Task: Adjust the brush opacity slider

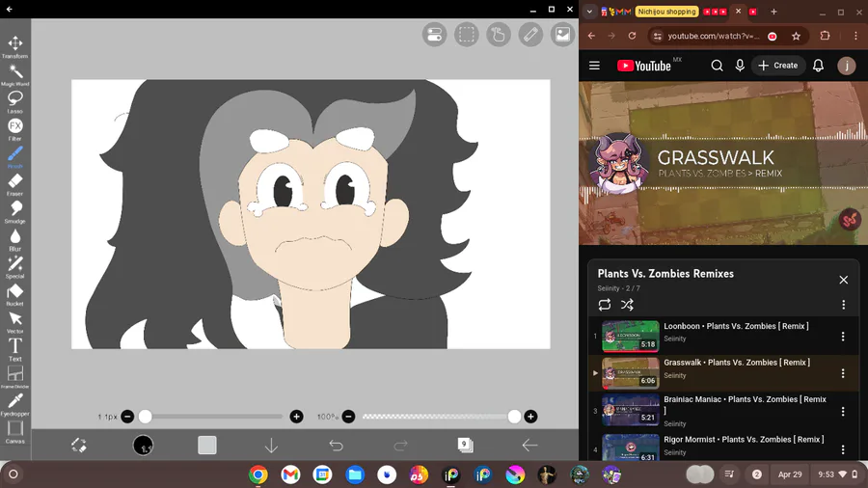Action: click(441, 417)
